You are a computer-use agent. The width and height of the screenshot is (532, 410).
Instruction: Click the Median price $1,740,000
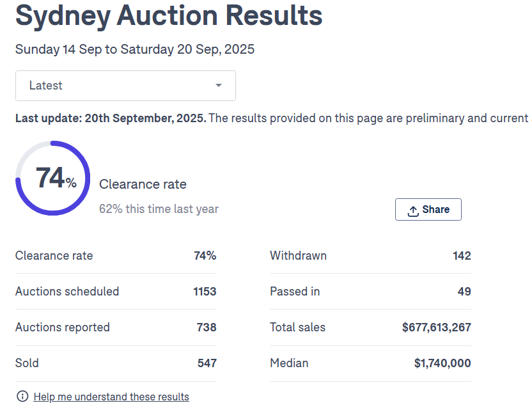442,363
